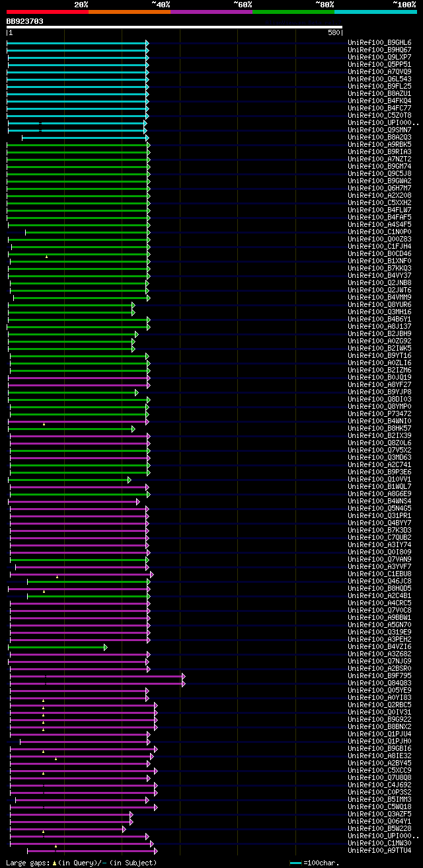Click the orange ~40% identity legend segment
The height and width of the screenshot is (868, 423).
130,11
